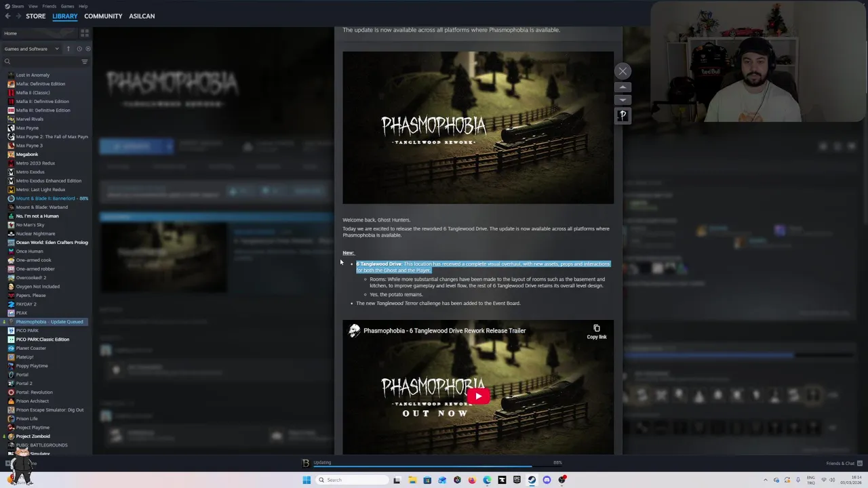The height and width of the screenshot is (488, 868).
Task: Open Firefox from taskbar
Action: [x=472, y=480]
